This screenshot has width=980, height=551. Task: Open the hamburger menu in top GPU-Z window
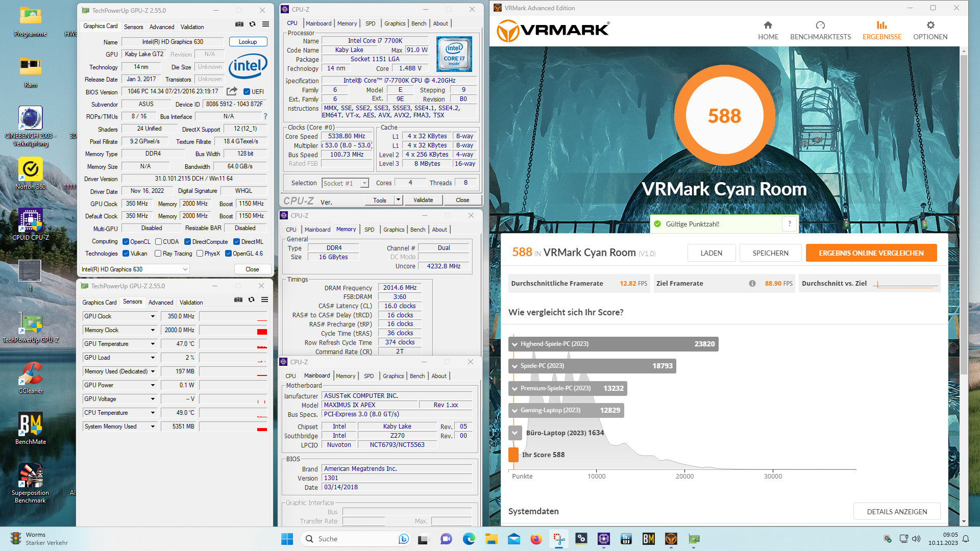tap(265, 24)
